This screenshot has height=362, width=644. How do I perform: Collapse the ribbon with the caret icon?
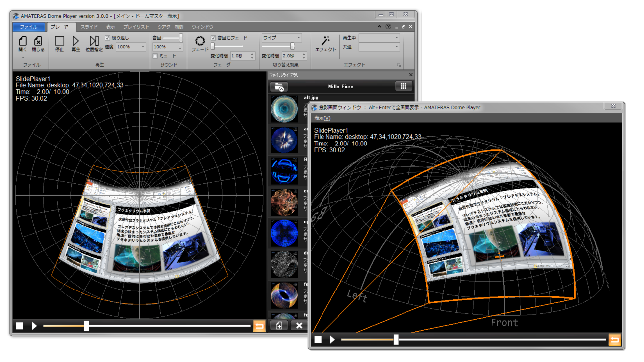pyautogui.click(x=380, y=27)
